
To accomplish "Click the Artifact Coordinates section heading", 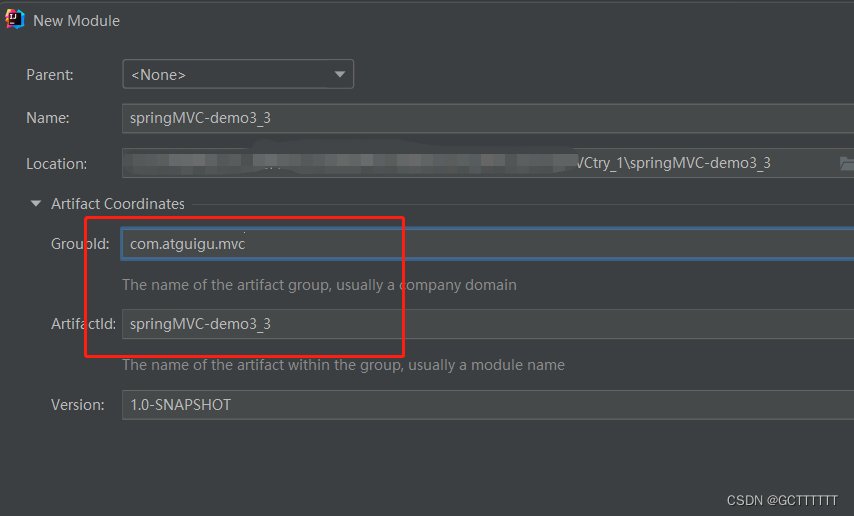I will [x=118, y=204].
